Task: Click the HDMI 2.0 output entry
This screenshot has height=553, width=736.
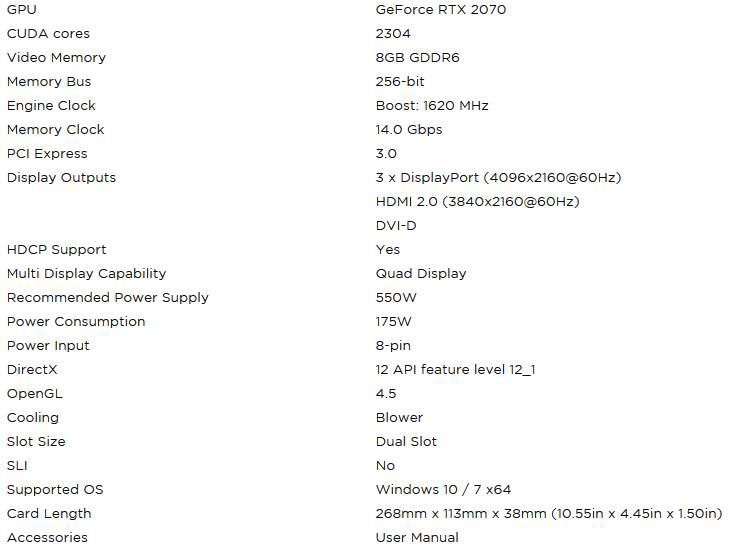Action: coord(477,202)
